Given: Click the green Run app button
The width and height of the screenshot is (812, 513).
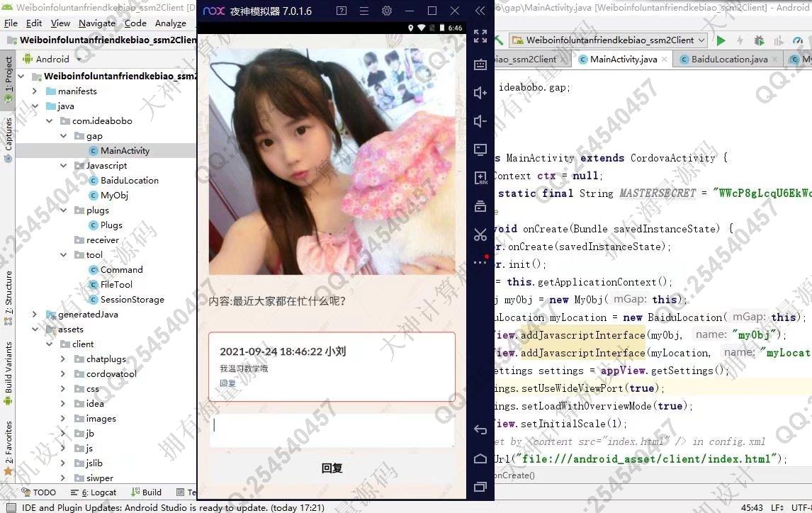Looking at the screenshot, I should tap(721, 40).
